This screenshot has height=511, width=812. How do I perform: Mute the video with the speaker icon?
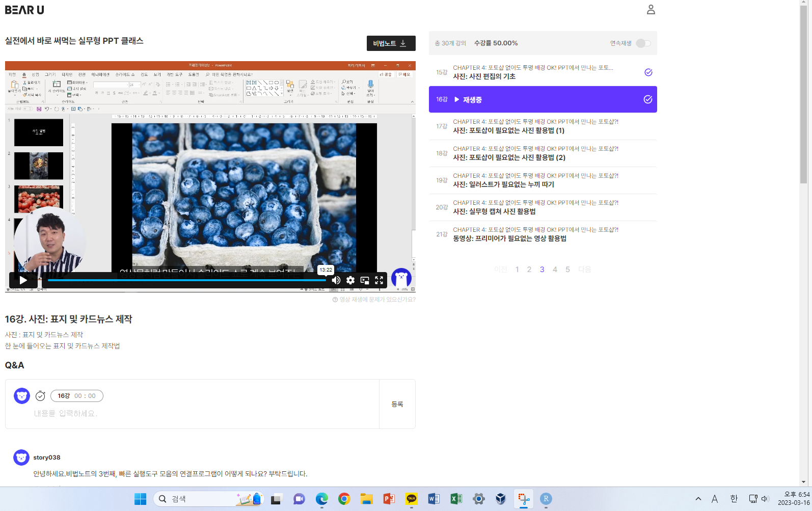click(x=336, y=280)
